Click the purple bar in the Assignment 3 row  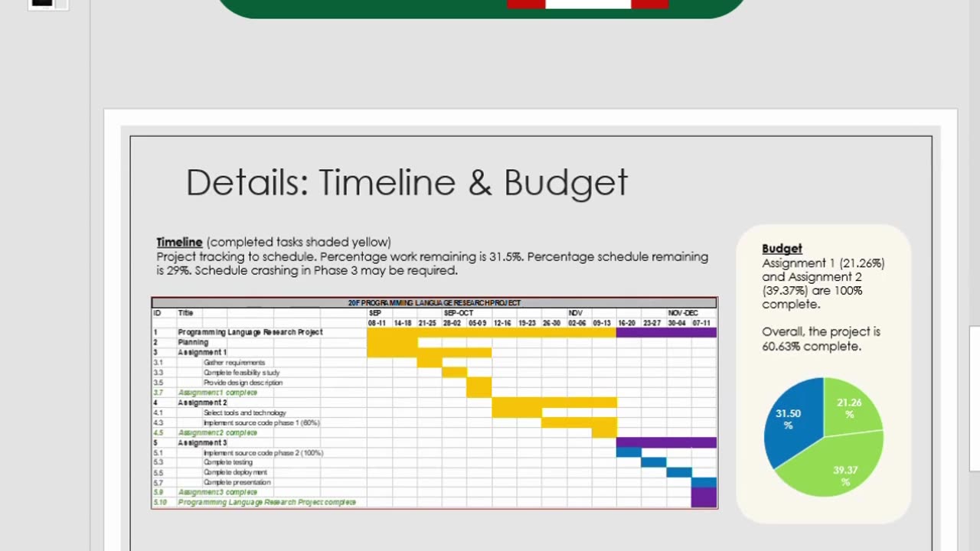pos(666,442)
